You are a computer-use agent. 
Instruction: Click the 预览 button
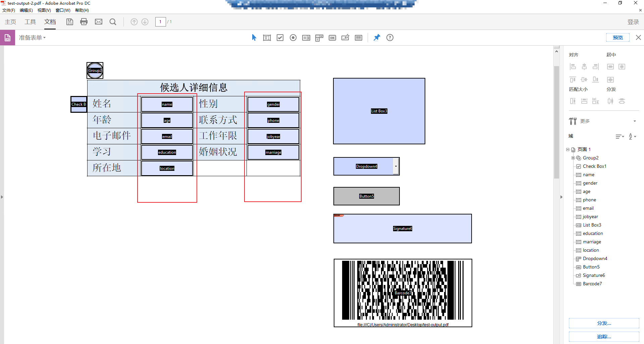click(618, 37)
